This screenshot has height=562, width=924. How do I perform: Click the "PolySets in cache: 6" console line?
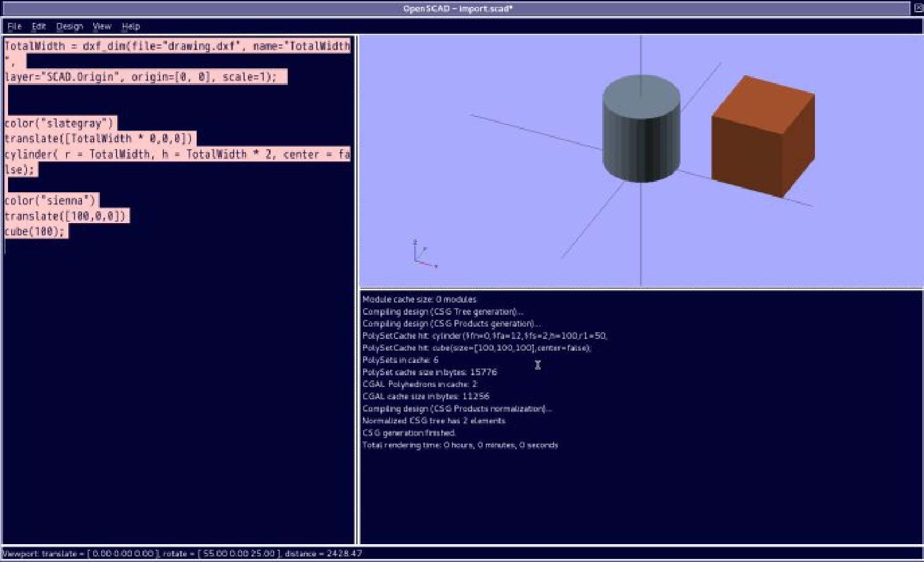coord(401,360)
